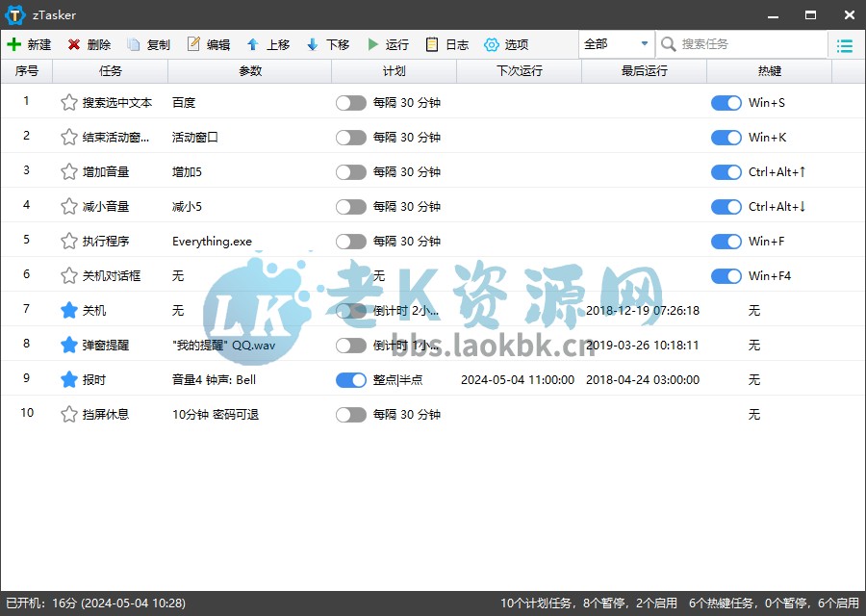Move task up with 上移 arrow

click(x=253, y=44)
